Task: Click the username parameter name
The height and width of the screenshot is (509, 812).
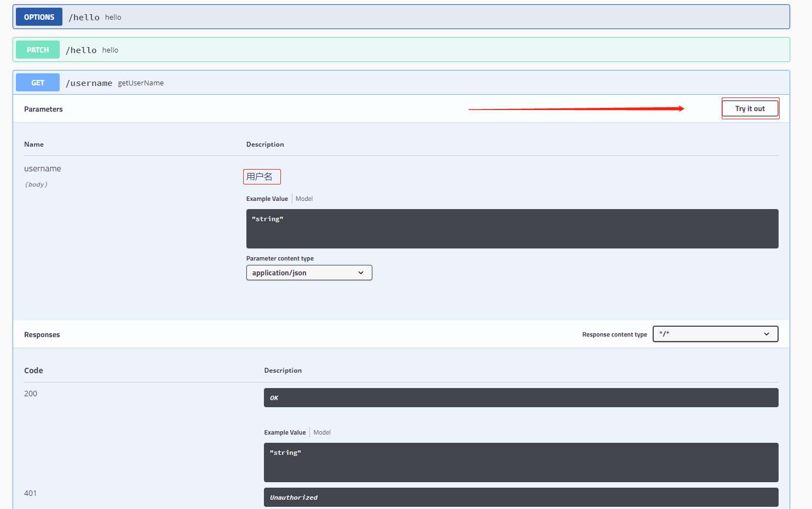Action: (x=43, y=169)
